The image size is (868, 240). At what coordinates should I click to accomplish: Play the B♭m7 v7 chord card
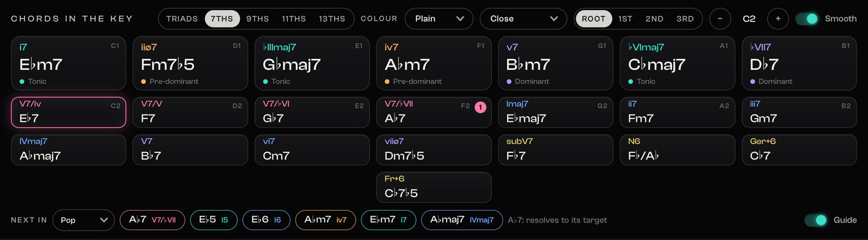point(556,63)
